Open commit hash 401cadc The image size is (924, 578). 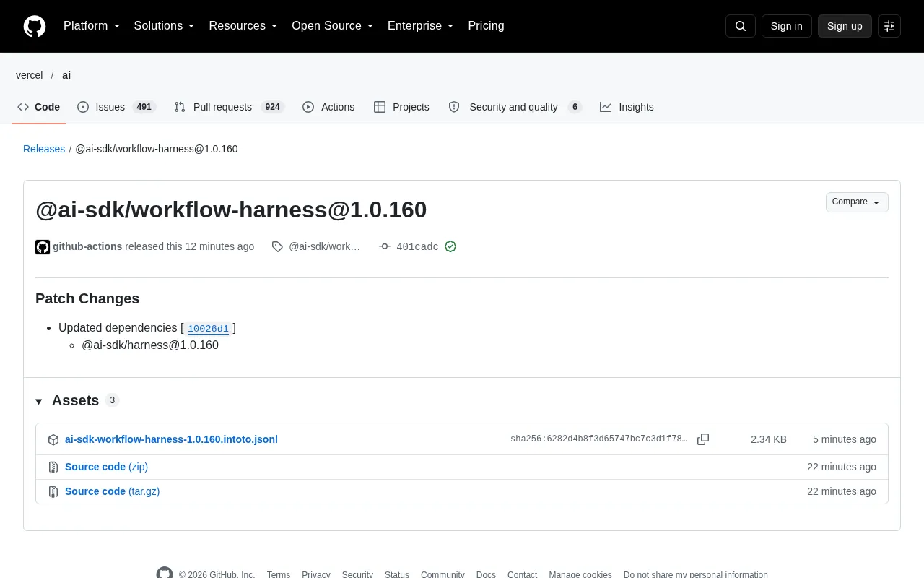click(417, 247)
